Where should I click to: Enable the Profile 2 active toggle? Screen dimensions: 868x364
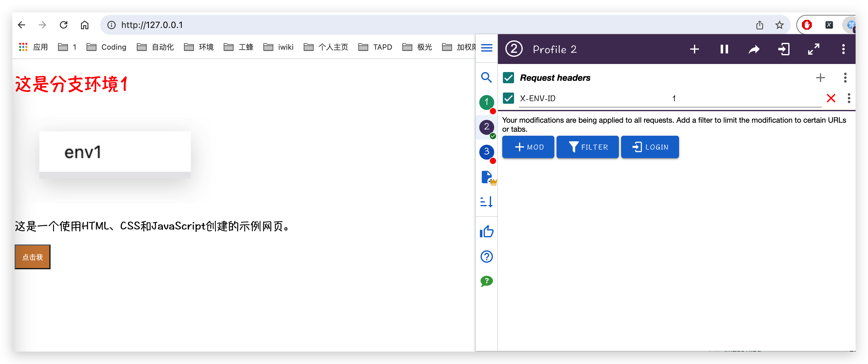tap(723, 49)
